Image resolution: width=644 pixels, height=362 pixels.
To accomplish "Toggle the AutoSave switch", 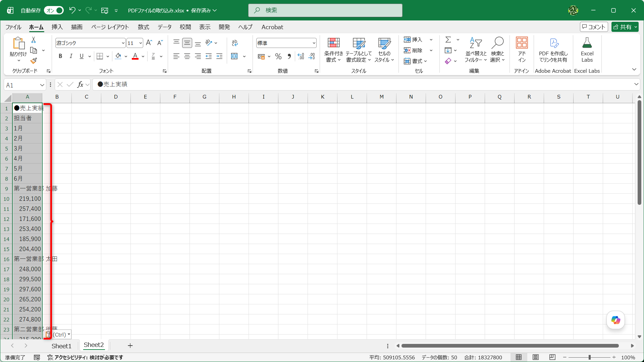I will [54, 10].
